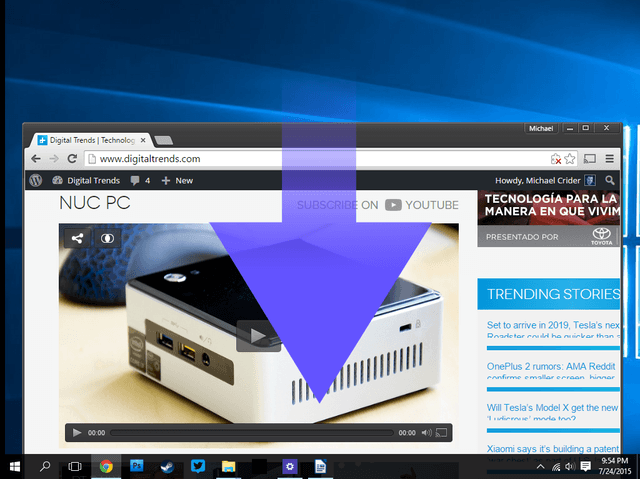This screenshot has height=479, width=640.
Task: Mute the video player volume
Action: (427, 432)
